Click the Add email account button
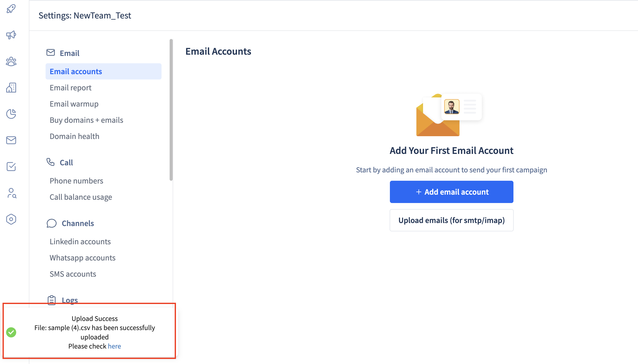The width and height of the screenshot is (638, 364). point(451,192)
